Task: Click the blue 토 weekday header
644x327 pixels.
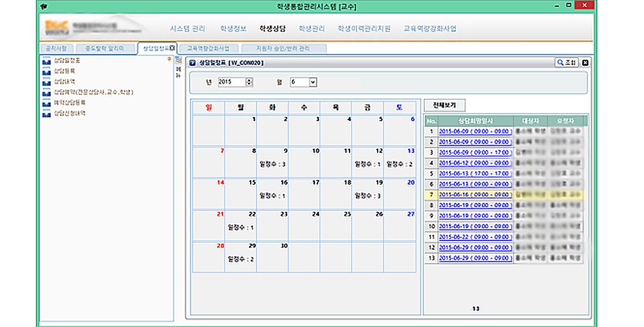Action: [400, 108]
